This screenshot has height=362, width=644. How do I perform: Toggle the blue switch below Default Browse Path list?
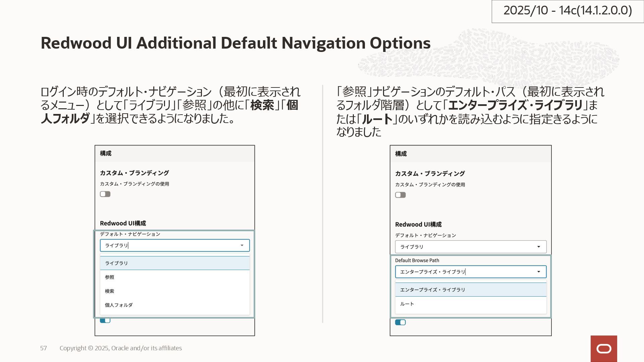[x=400, y=322]
